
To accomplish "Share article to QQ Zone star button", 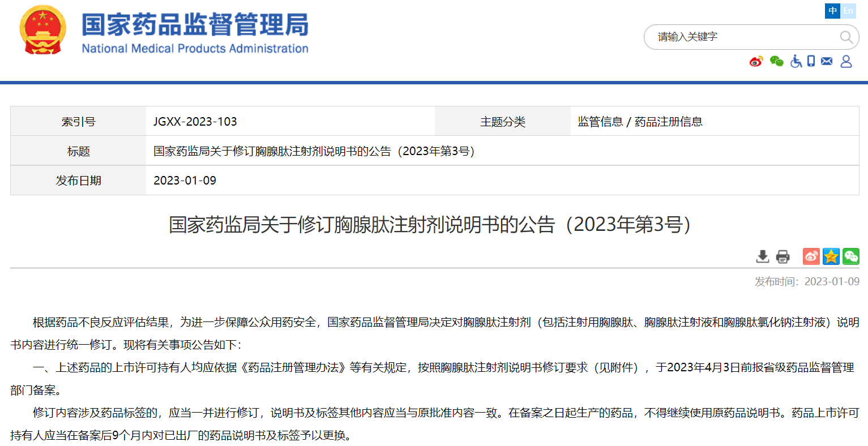I will (831, 256).
